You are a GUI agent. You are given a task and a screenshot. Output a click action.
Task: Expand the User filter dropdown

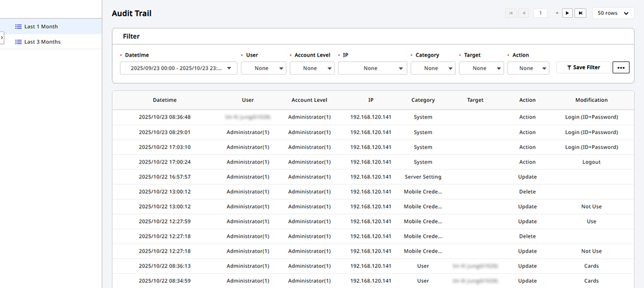coord(263,68)
